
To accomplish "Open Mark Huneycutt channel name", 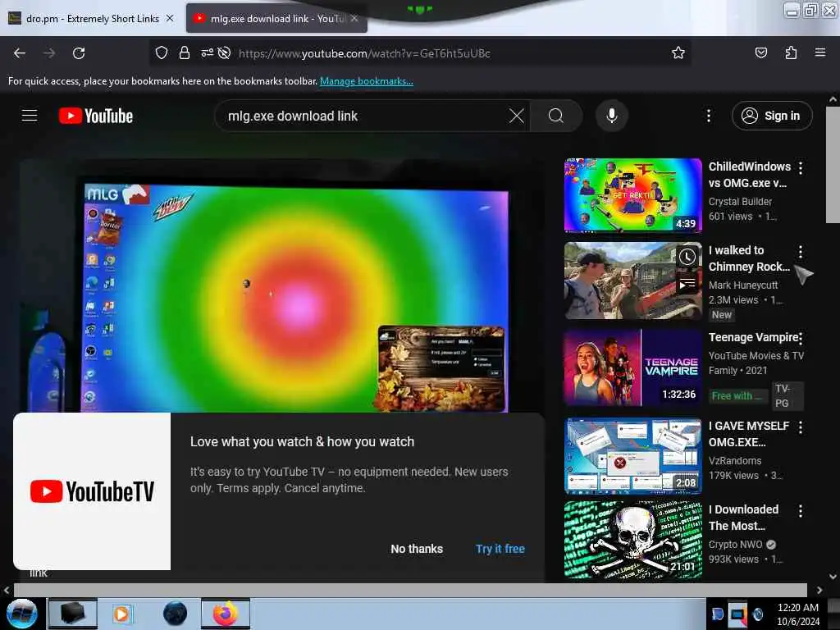I will [x=743, y=285].
